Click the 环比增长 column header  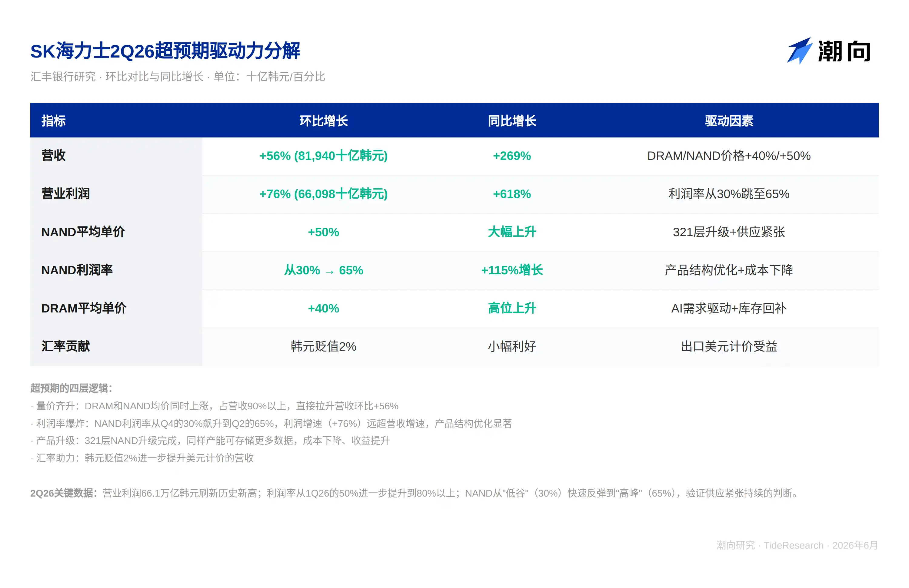click(324, 121)
